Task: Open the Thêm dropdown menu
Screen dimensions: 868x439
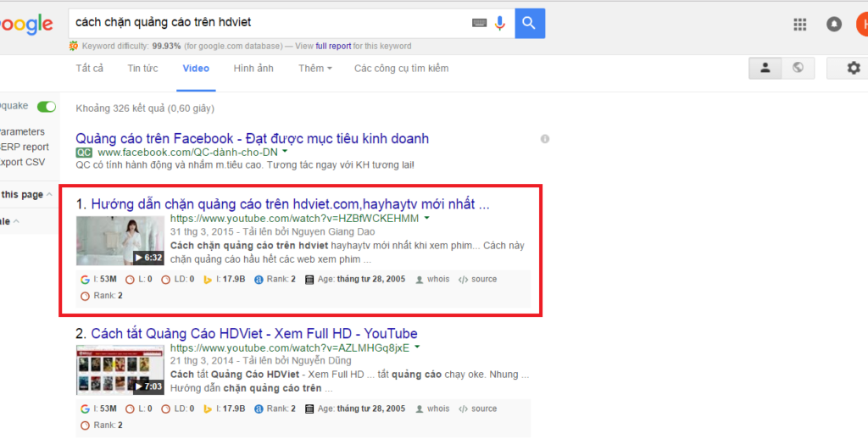Action: pyautogui.click(x=315, y=68)
